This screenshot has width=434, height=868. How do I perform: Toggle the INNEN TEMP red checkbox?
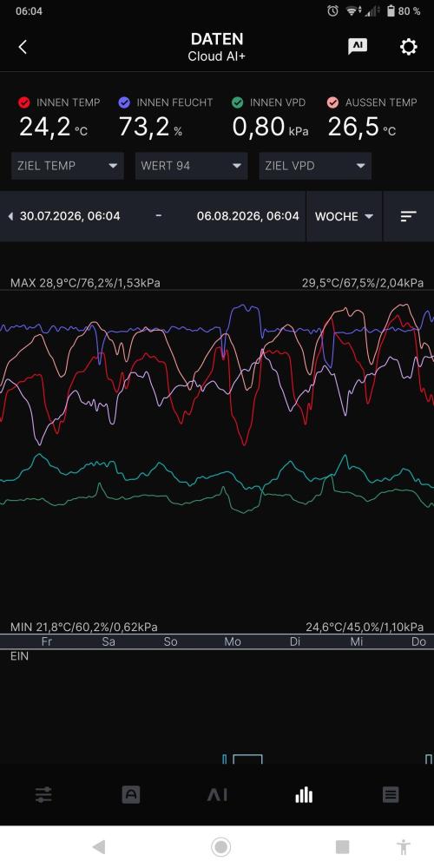click(x=23, y=102)
